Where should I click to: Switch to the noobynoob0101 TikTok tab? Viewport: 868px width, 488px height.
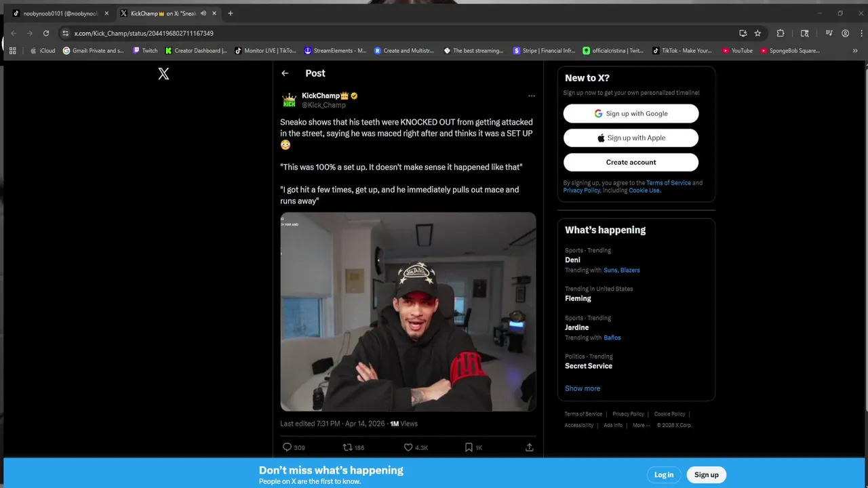point(60,14)
